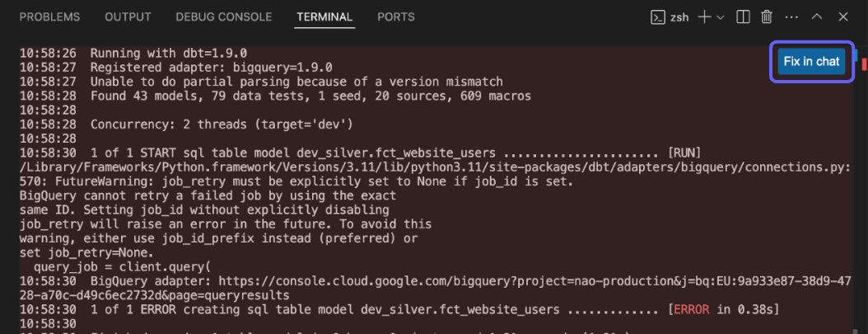Maximize panel size with the up chevron
This screenshot has height=334, width=868.
[817, 17]
